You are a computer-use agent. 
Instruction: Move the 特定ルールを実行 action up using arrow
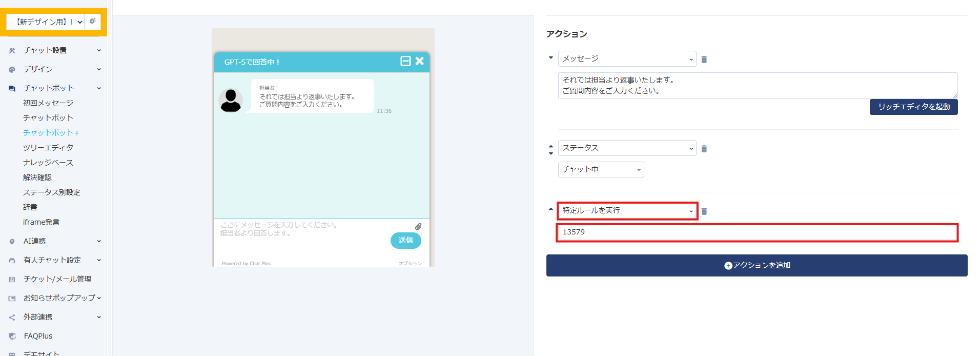(x=551, y=209)
